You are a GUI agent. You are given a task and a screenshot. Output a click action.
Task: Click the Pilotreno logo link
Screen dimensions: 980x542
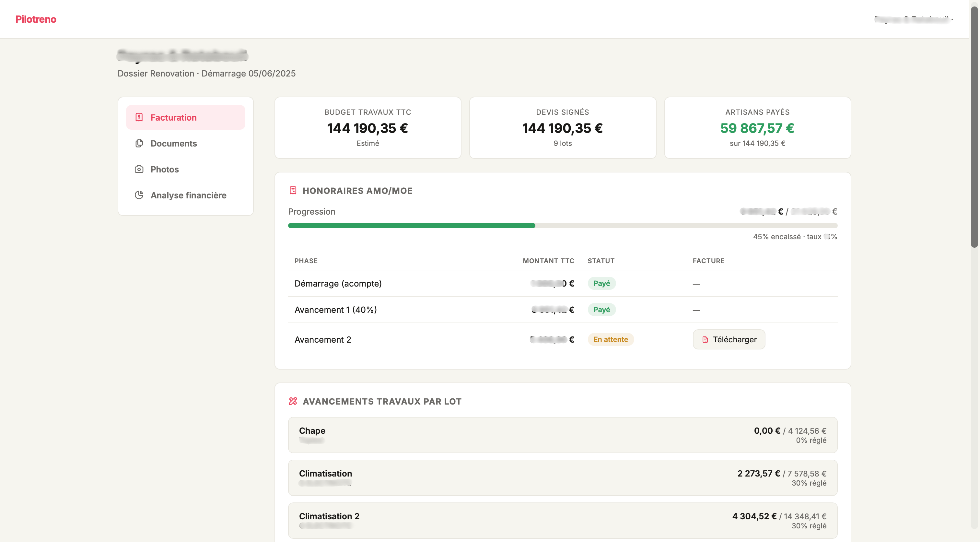point(36,19)
